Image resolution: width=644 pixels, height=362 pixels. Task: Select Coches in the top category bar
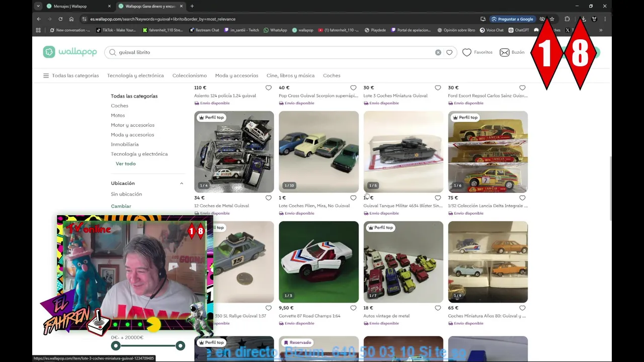coord(332,76)
